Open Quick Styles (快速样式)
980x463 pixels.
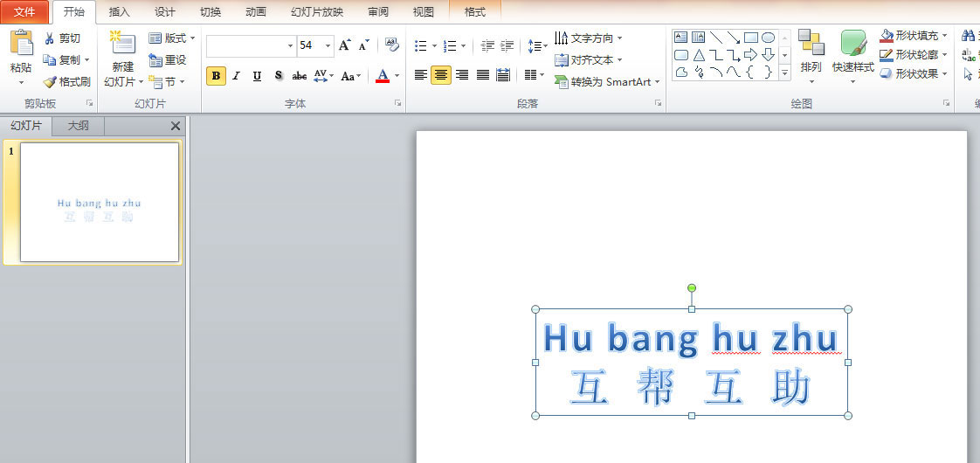pyautogui.click(x=852, y=54)
